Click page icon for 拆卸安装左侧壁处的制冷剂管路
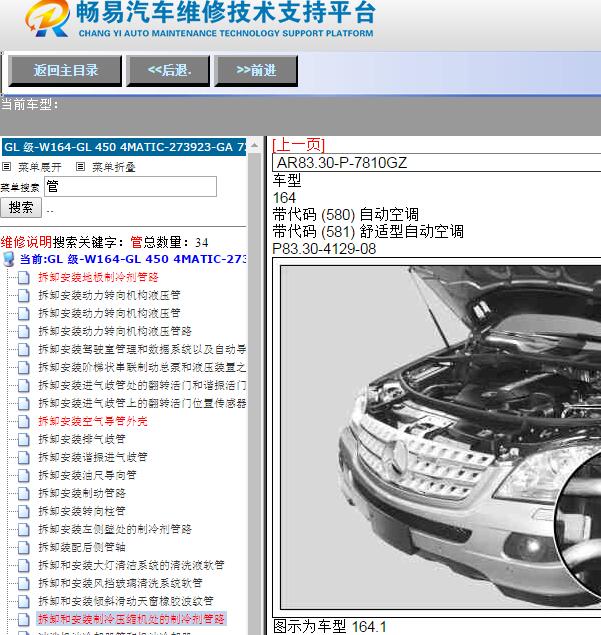 click(x=24, y=530)
